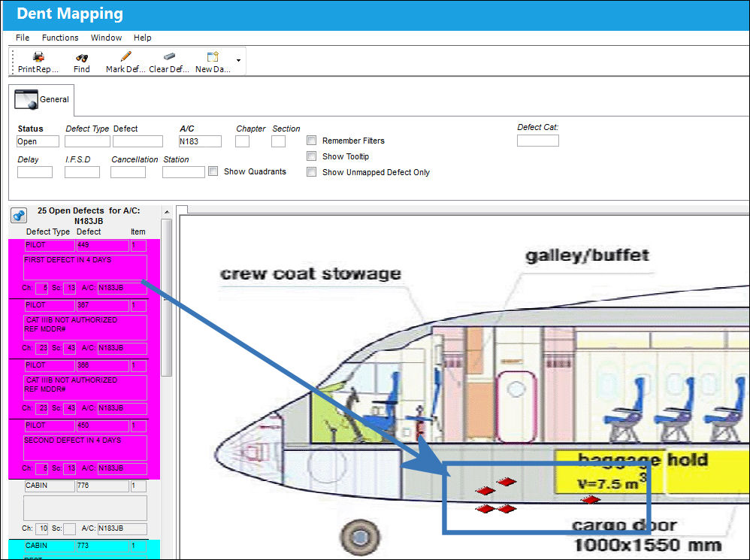Viewport: 750px width, 560px height.
Task: Click the Print Report printer icon
Action: tap(38, 57)
